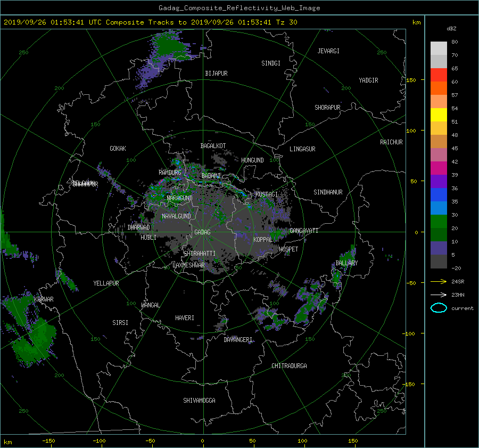Click the timestamp header text
The height and width of the screenshot is (448, 479).
[x=150, y=22]
